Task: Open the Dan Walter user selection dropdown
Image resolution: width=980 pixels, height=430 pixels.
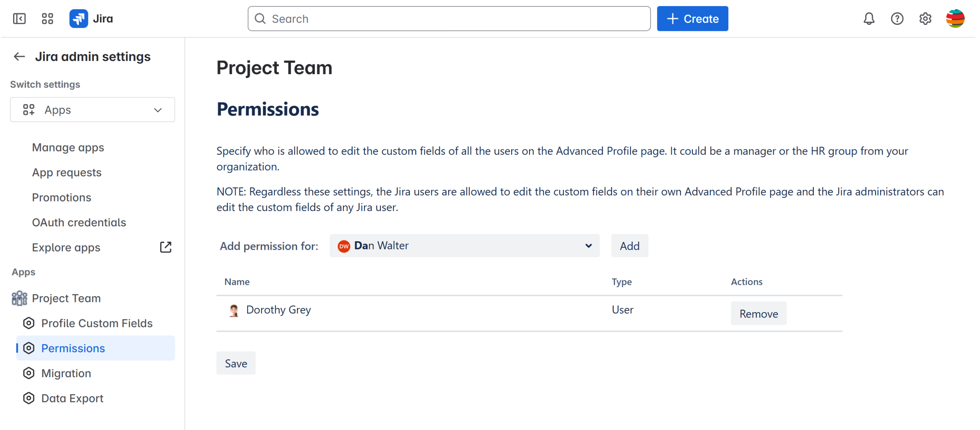Action: point(456,246)
